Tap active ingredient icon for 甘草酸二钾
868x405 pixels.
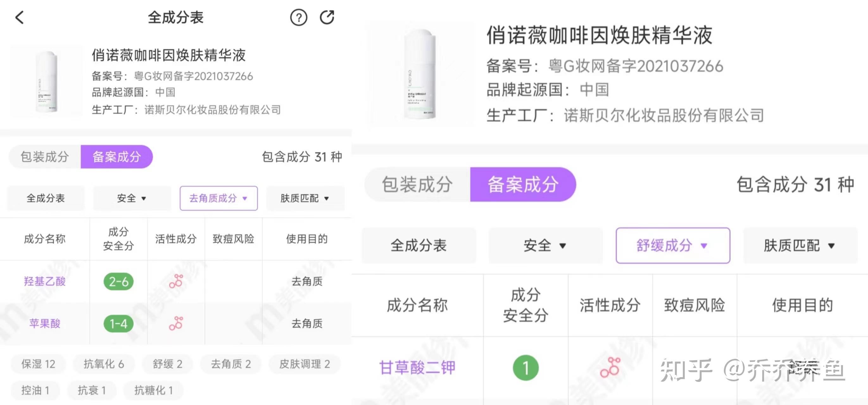tap(610, 367)
